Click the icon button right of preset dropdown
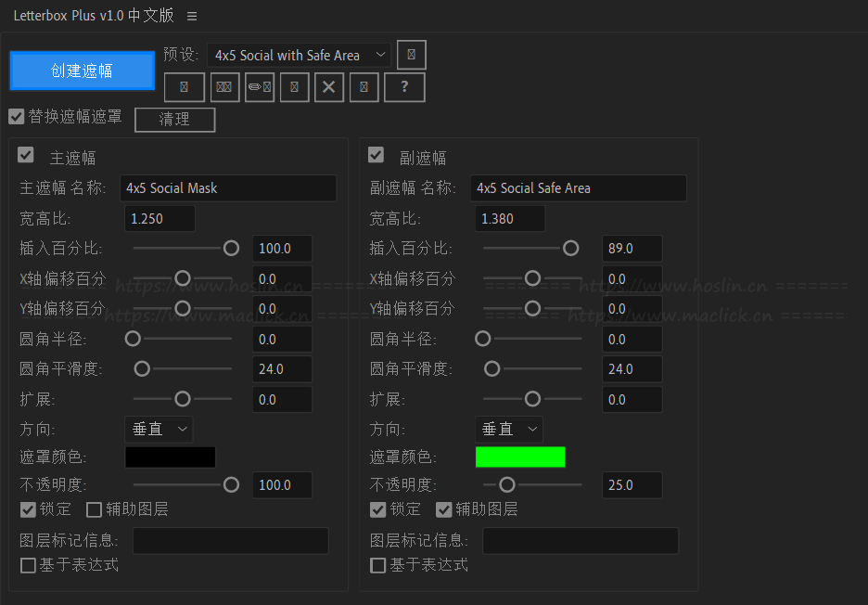Image resolution: width=868 pixels, height=605 pixels. click(x=411, y=55)
